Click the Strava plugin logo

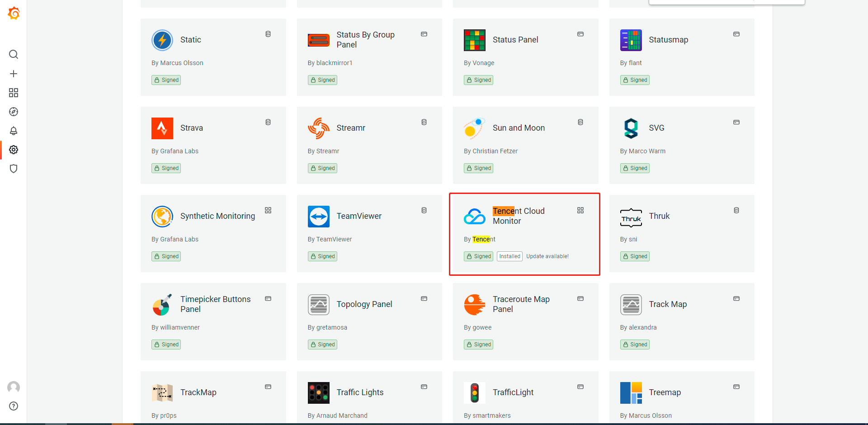pos(162,128)
